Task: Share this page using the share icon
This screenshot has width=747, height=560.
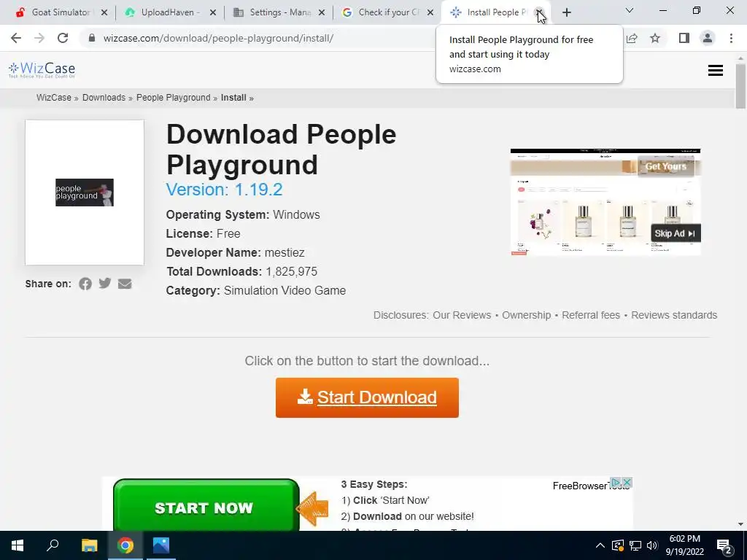Action: pos(632,38)
